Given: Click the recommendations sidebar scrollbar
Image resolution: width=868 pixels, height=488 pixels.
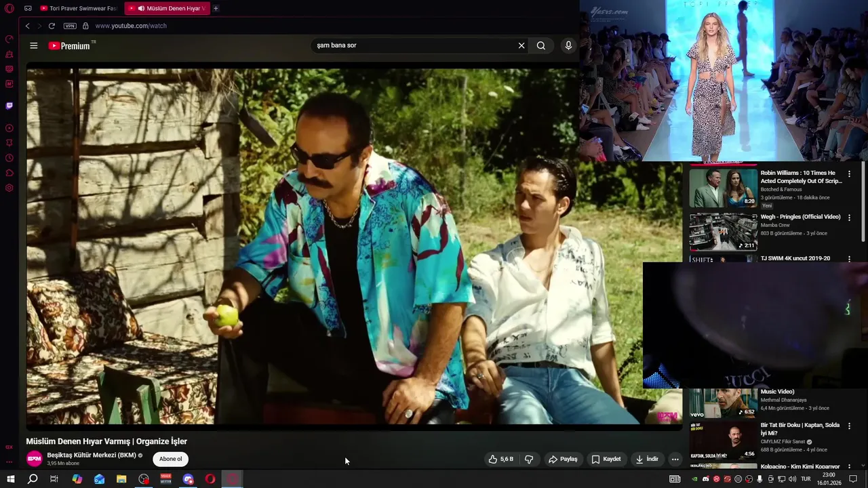Looking at the screenshot, I should [x=863, y=201].
